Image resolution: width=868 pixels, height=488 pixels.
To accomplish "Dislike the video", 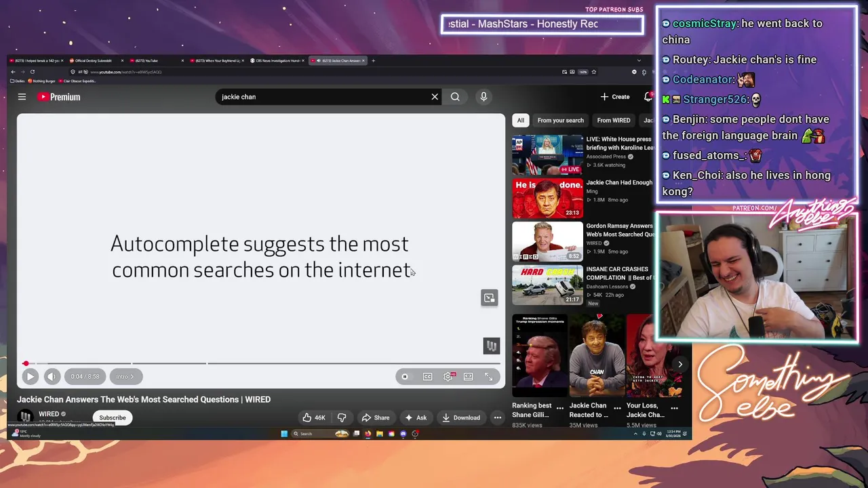I will pyautogui.click(x=342, y=418).
